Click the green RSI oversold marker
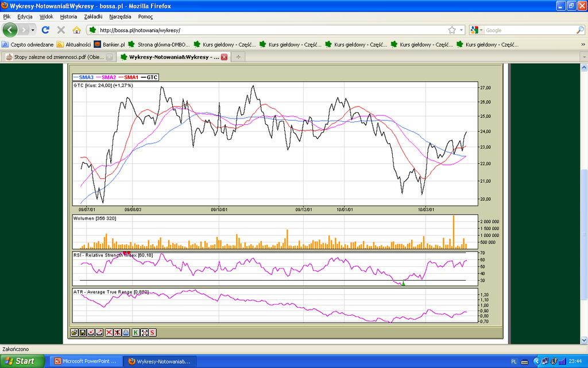The image size is (588, 368). (x=404, y=283)
